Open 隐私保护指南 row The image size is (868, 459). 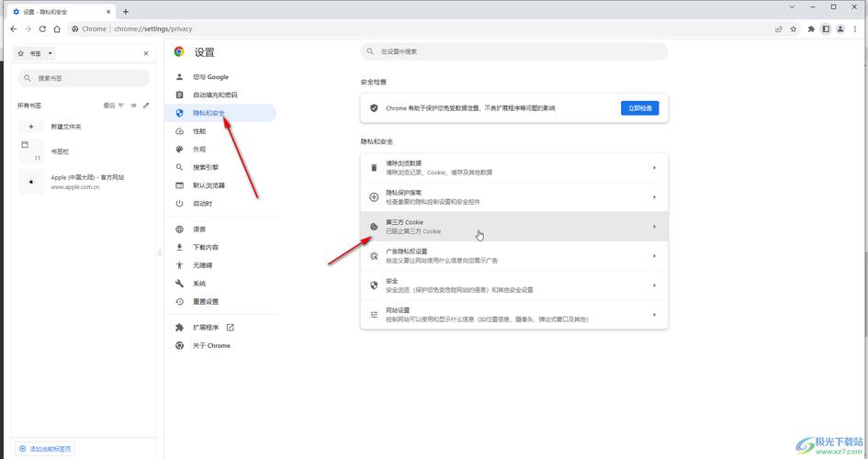point(513,196)
